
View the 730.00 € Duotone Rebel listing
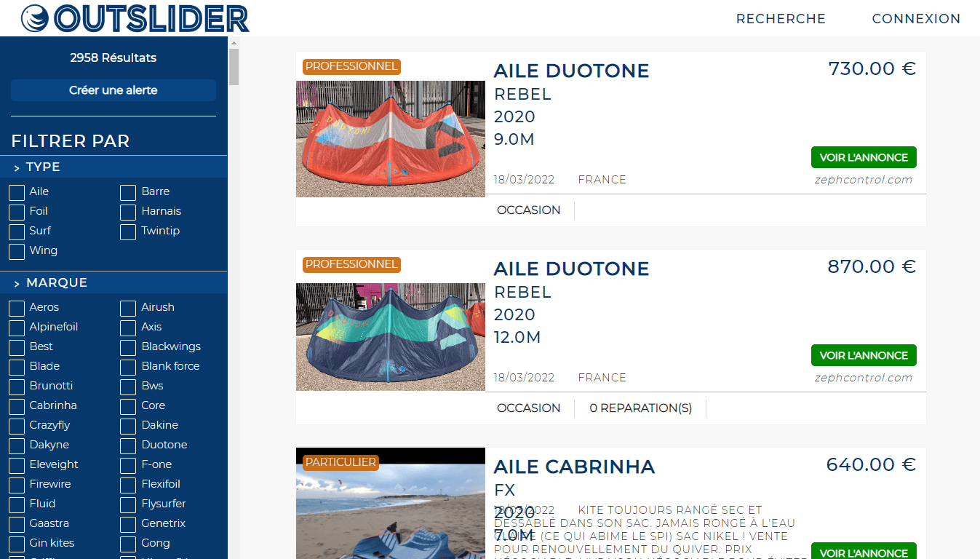(x=864, y=157)
